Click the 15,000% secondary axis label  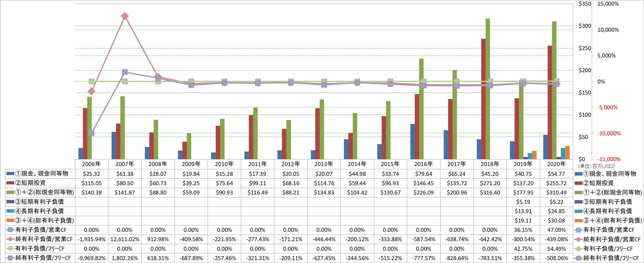pyautogui.click(x=608, y=4)
